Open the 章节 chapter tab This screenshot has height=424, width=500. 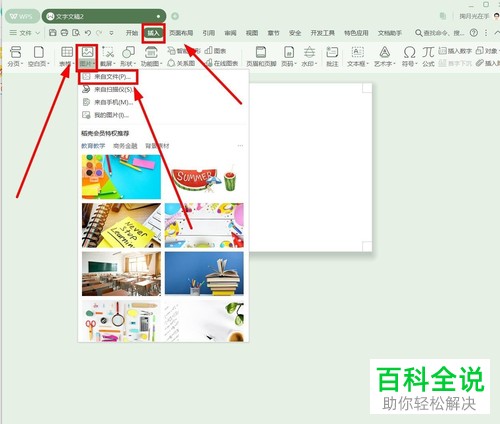coord(273,33)
